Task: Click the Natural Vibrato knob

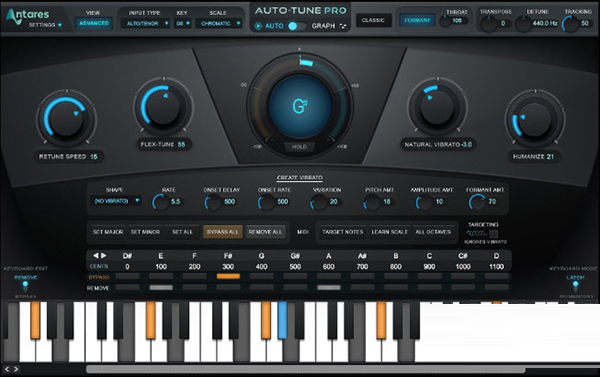Action: [x=437, y=106]
